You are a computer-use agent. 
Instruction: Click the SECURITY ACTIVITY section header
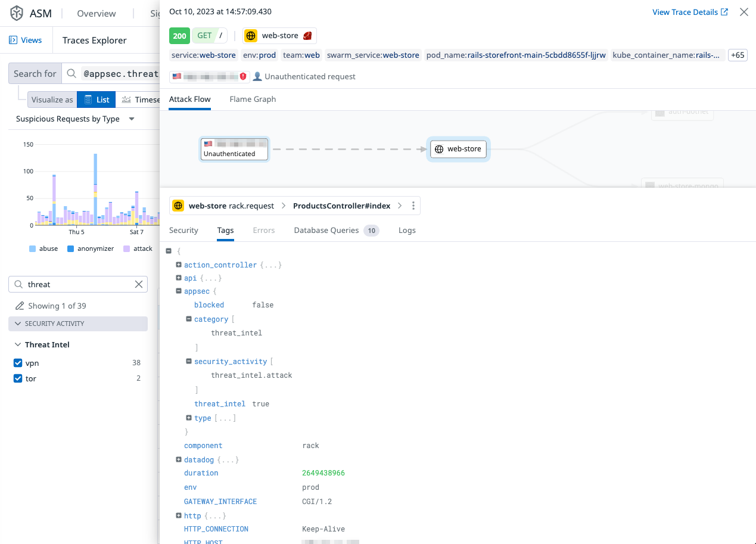[x=78, y=324]
